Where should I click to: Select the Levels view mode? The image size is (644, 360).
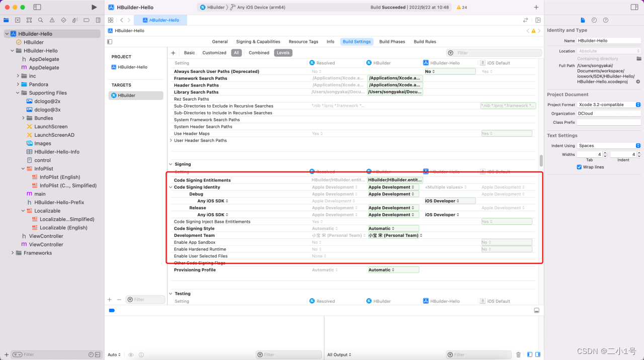coord(283,53)
